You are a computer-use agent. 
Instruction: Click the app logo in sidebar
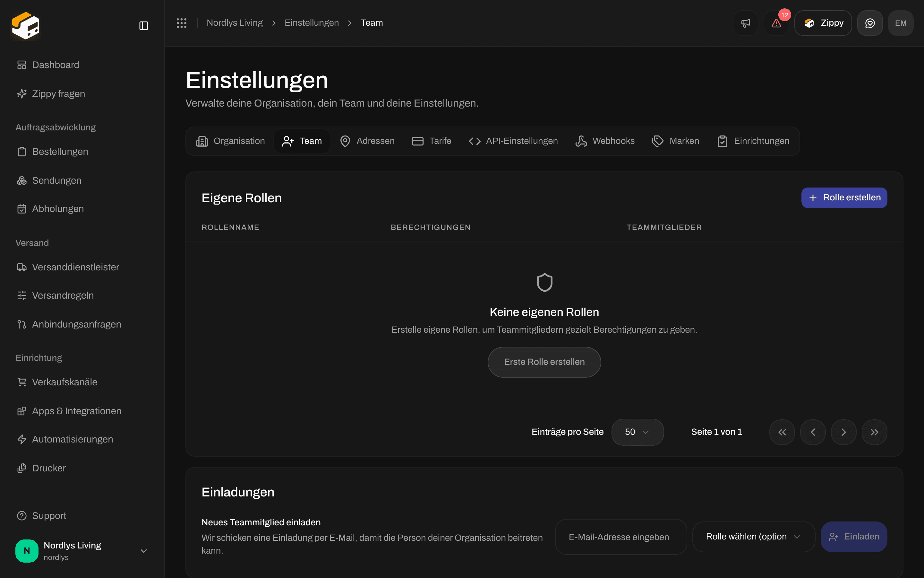click(26, 26)
